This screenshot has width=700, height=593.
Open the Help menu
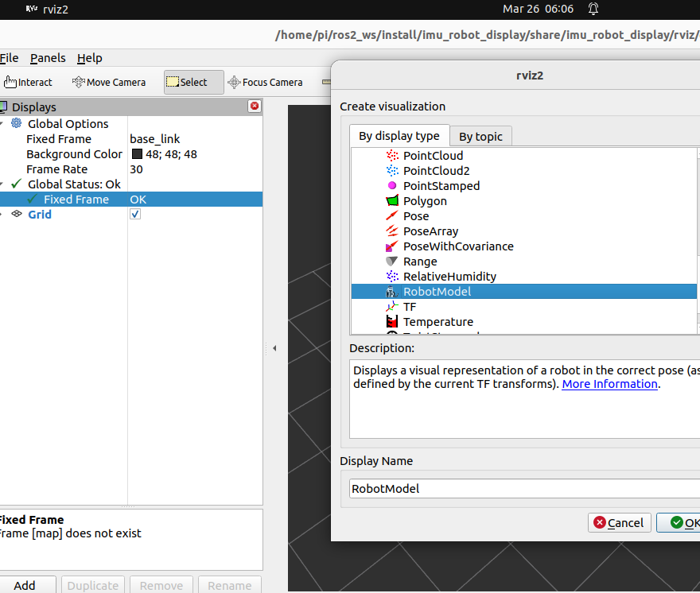click(90, 58)
